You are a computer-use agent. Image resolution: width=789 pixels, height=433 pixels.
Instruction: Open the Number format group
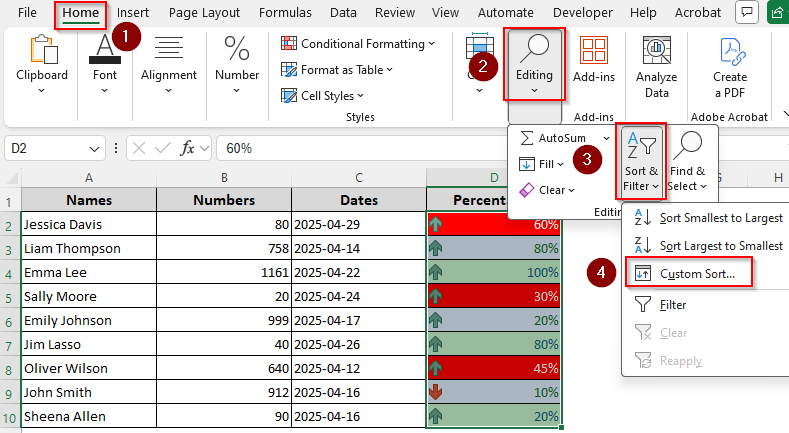click(236, 64)
